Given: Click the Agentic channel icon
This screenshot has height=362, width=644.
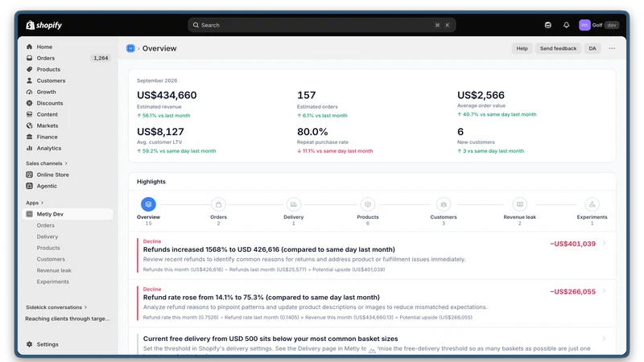Looking at the screenshot, I should 30,186.
